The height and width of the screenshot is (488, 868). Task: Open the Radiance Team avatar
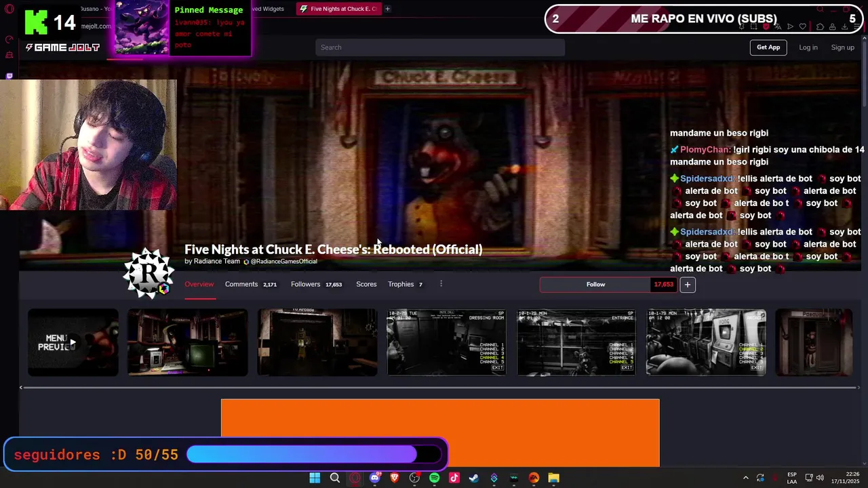coord(149,273)
